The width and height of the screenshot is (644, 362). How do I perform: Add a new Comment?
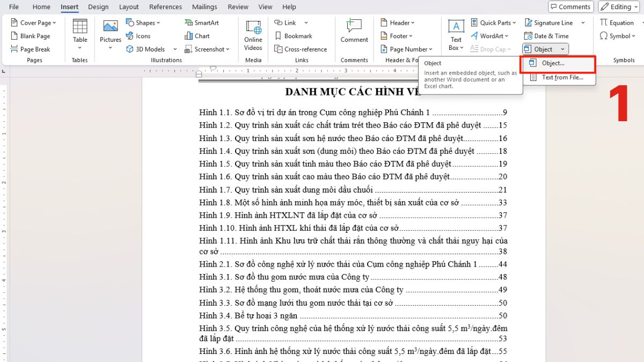[x=354, y=32]
